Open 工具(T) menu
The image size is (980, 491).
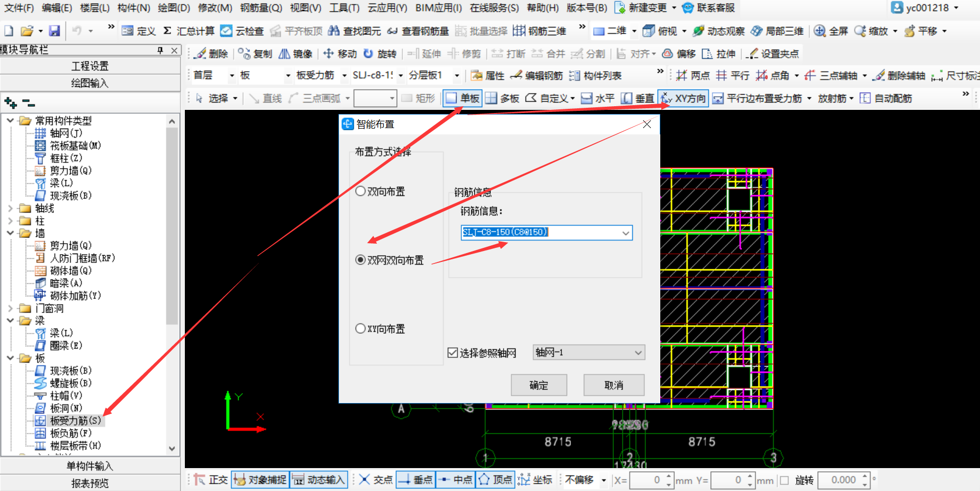[344, 8]
